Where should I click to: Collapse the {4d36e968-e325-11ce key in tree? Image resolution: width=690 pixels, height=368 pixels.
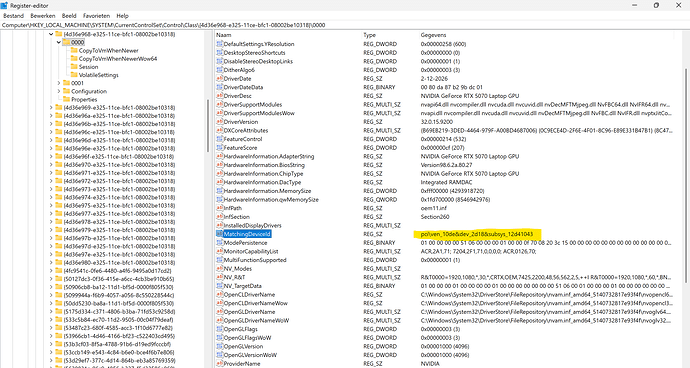pos(51,34)
